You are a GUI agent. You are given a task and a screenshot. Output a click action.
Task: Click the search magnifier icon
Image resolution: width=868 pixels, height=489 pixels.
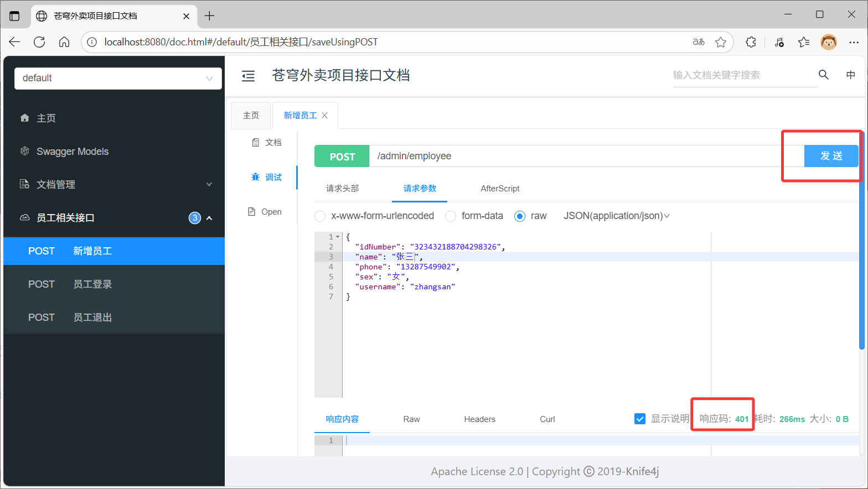tap(824, 75)
